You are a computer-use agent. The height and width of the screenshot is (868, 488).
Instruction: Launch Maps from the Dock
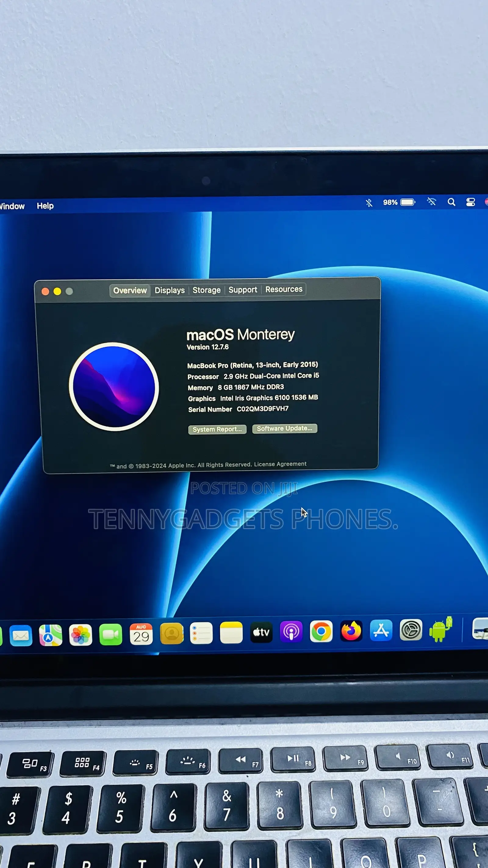point(51,635)
